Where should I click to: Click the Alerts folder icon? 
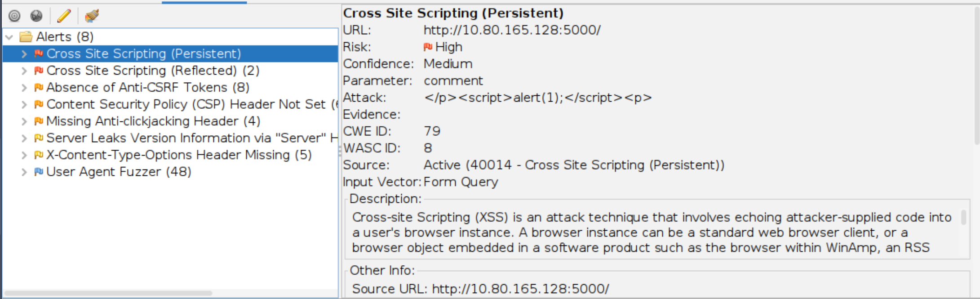26,36
